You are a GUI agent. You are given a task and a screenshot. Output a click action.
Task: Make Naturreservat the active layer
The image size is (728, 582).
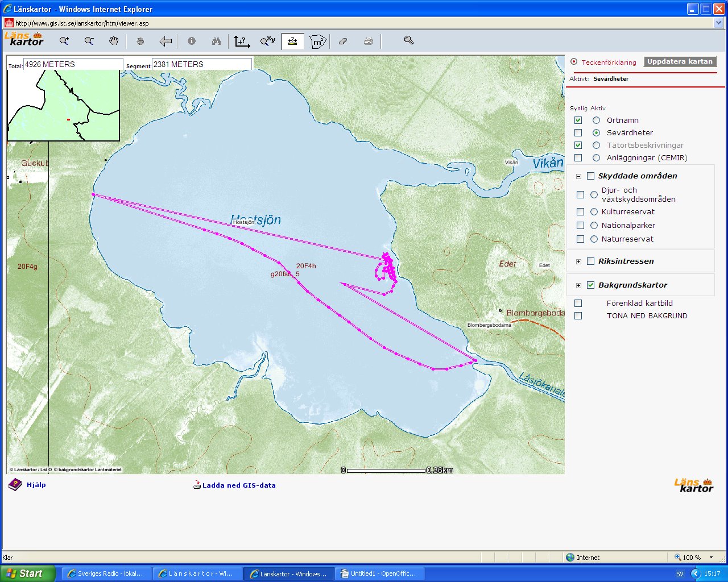(x=594, y=239)
